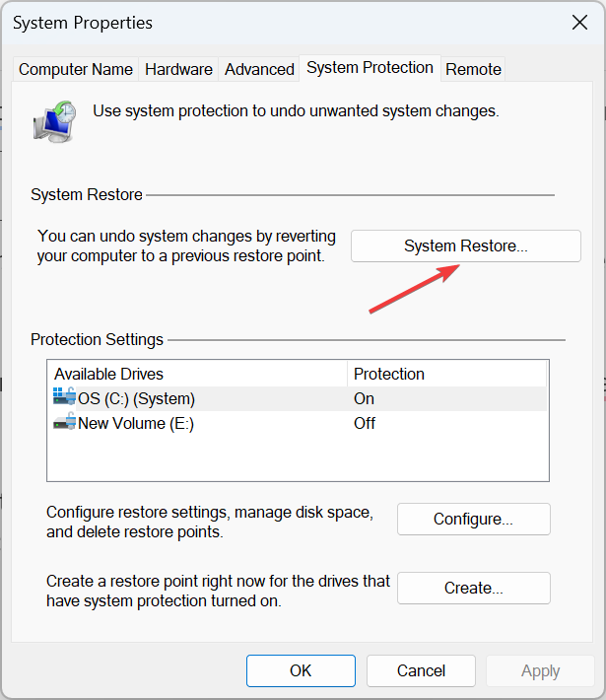This screenshot has width=606, height=700.
Task: Select the System Protection tab
Action: click(370, 68)
